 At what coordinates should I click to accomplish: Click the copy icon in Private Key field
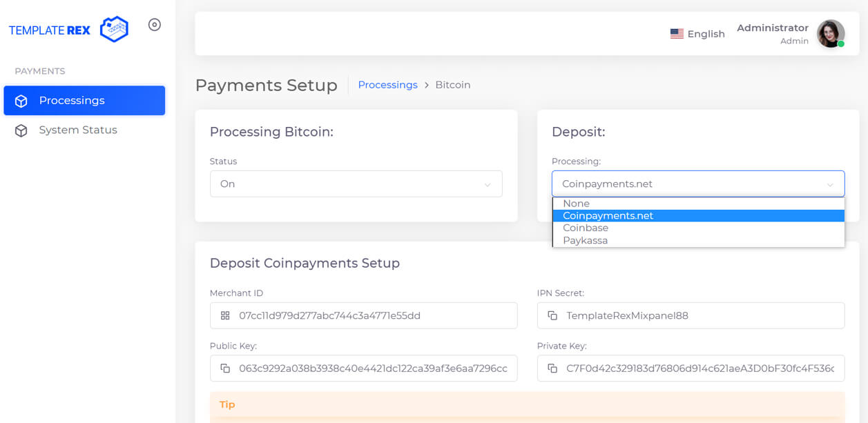point(552,368)
